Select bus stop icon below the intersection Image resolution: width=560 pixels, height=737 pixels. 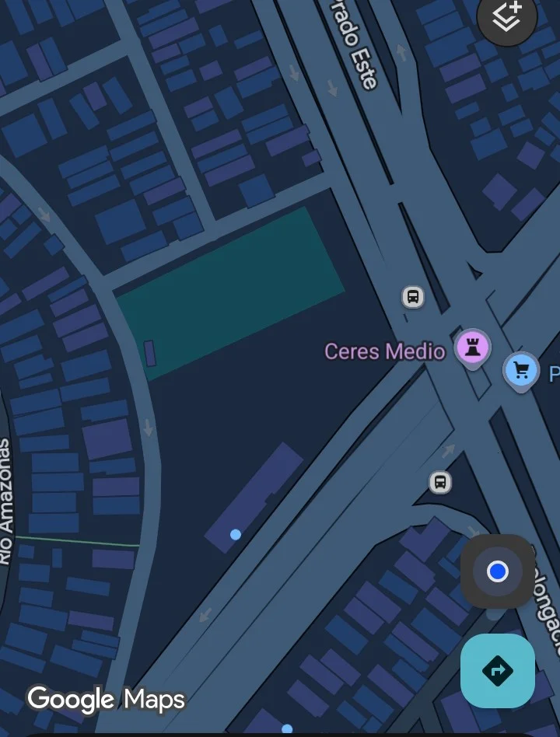pyautogui.click(x=440, y=482)
